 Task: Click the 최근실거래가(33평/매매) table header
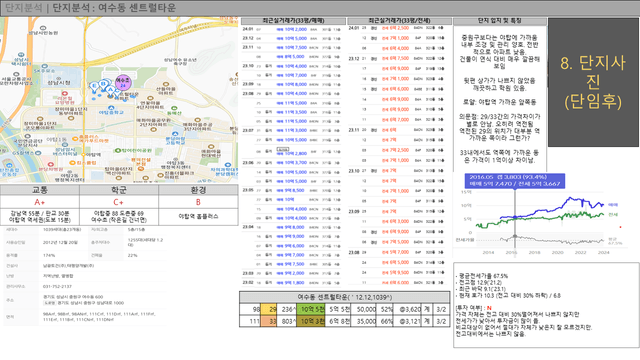click(x=293, y=20)
